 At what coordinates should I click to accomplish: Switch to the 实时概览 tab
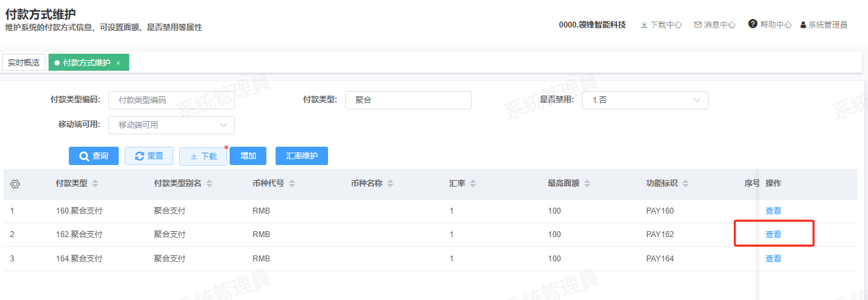(x=24, y=63)
